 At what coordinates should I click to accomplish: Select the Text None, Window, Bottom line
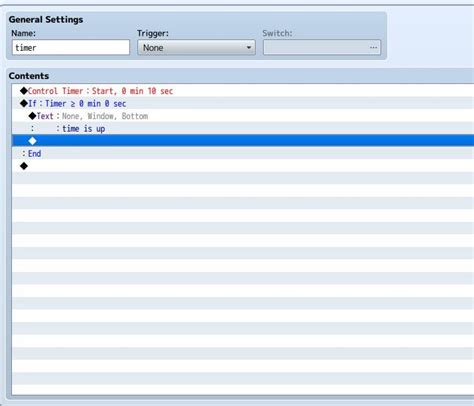[x=243, y=116]
